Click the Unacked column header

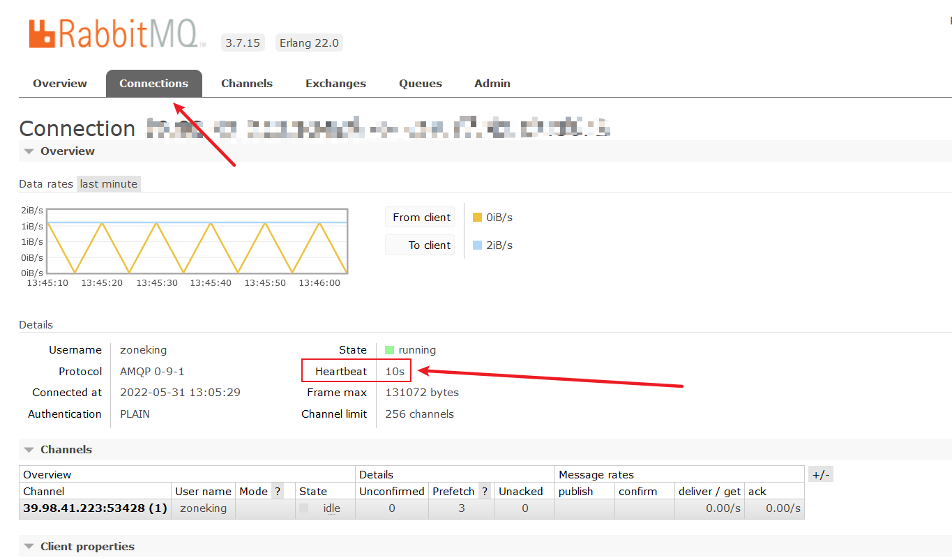point(521,491)
